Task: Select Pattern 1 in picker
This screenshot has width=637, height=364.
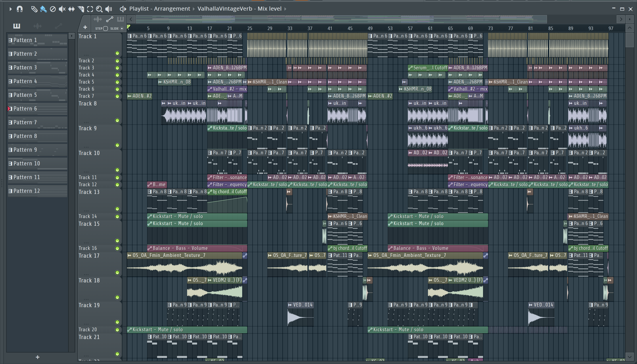Action: tap(38, 40)
